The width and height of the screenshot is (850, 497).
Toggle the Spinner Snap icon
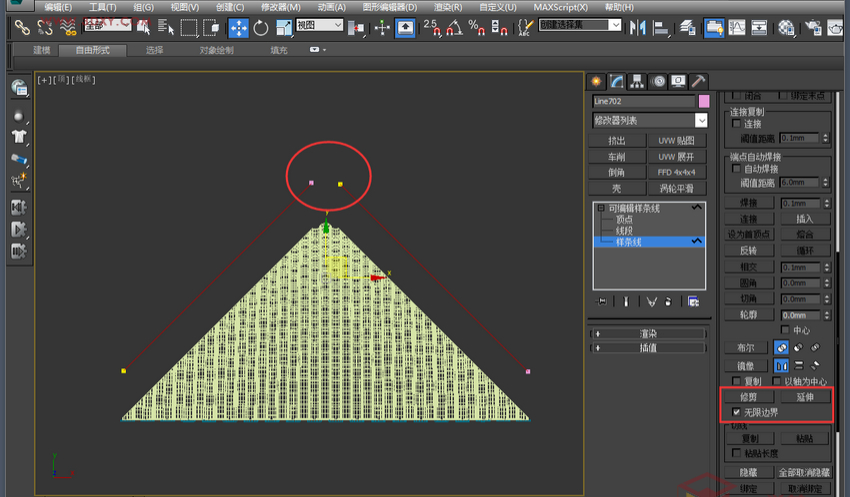pyautogui.click(x=499, y=27)
